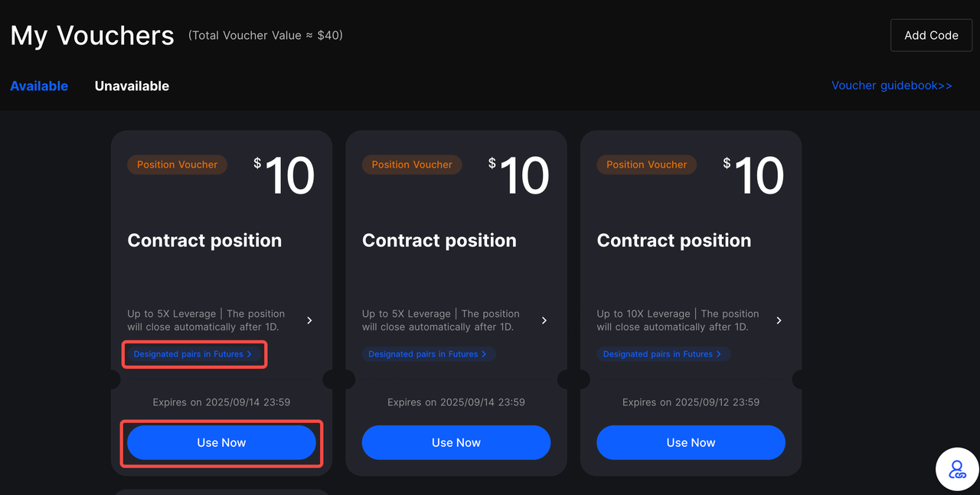Click the arrow inside first Designated pairs link

249,354
